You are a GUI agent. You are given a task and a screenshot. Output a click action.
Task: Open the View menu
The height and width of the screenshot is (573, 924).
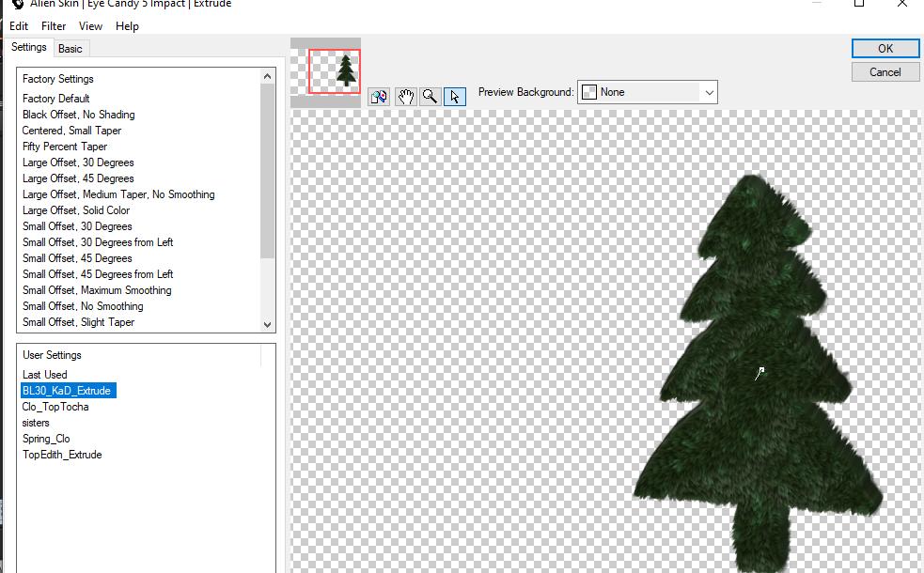click(90, 26)
